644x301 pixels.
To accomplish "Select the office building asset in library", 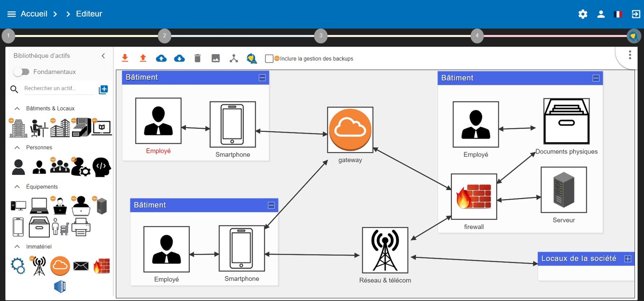I will pyautogui.click(x=18, y=128).
